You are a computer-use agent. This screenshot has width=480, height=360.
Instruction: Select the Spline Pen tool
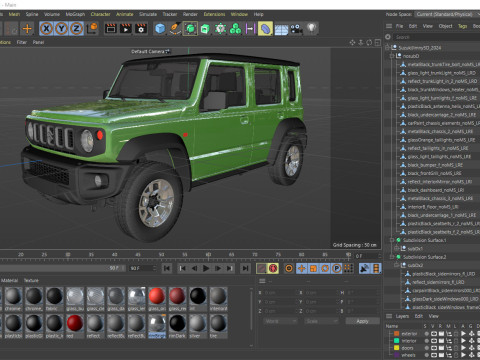click(x=175, y=29)
